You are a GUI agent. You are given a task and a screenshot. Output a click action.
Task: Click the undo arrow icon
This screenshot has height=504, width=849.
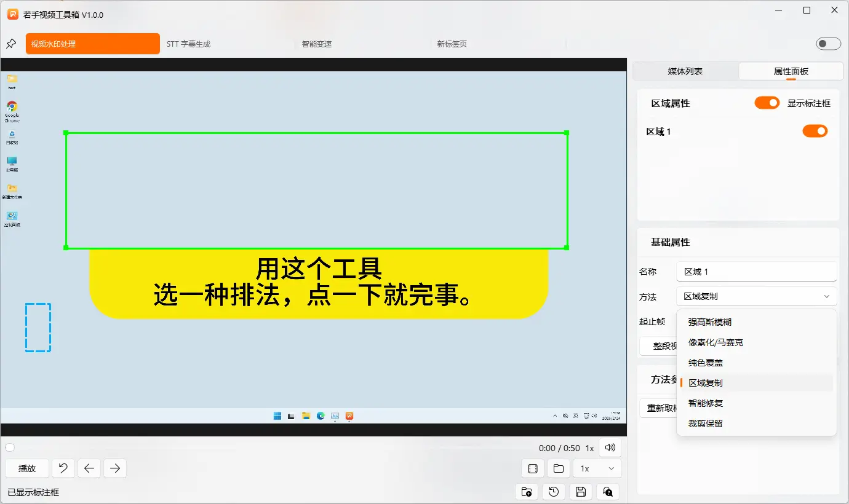coord(63,468)
